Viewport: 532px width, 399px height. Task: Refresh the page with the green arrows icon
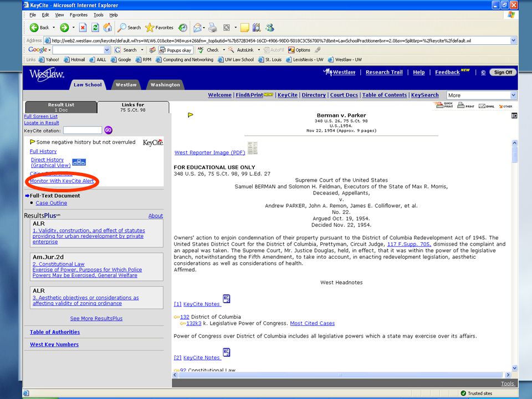point(95,28)
